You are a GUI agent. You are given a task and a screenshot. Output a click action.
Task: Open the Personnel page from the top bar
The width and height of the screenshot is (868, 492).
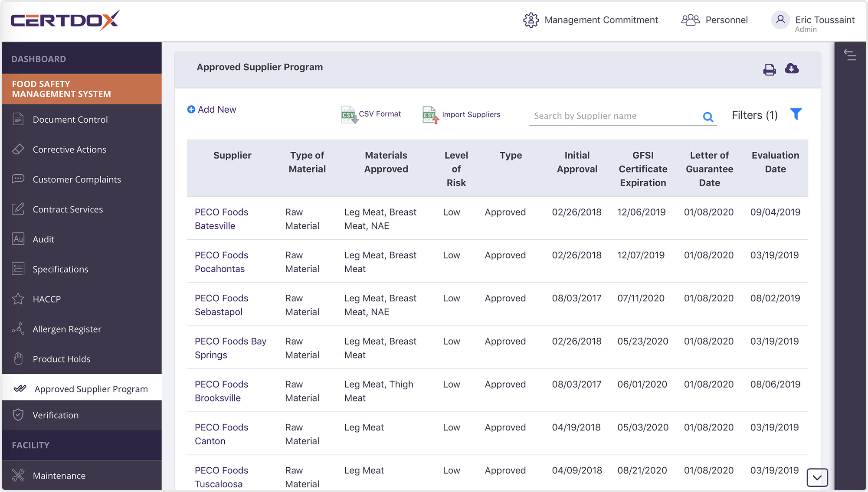pos(727,20)
